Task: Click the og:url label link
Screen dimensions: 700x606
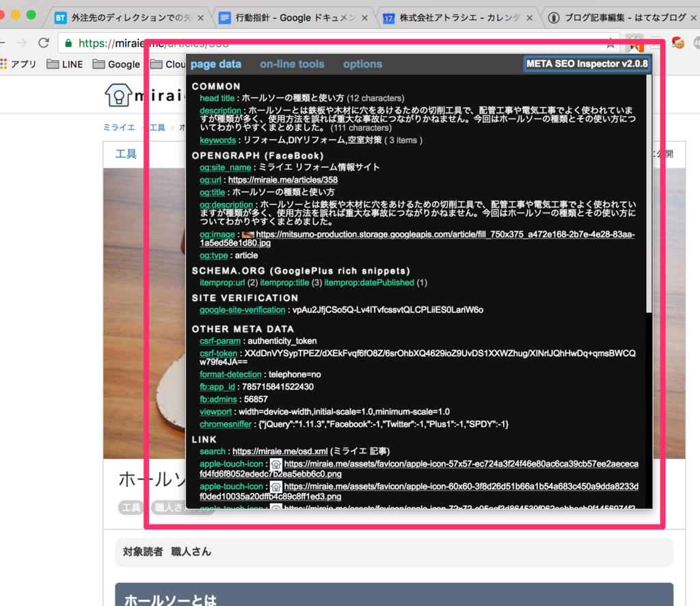Action: [211, 180]
